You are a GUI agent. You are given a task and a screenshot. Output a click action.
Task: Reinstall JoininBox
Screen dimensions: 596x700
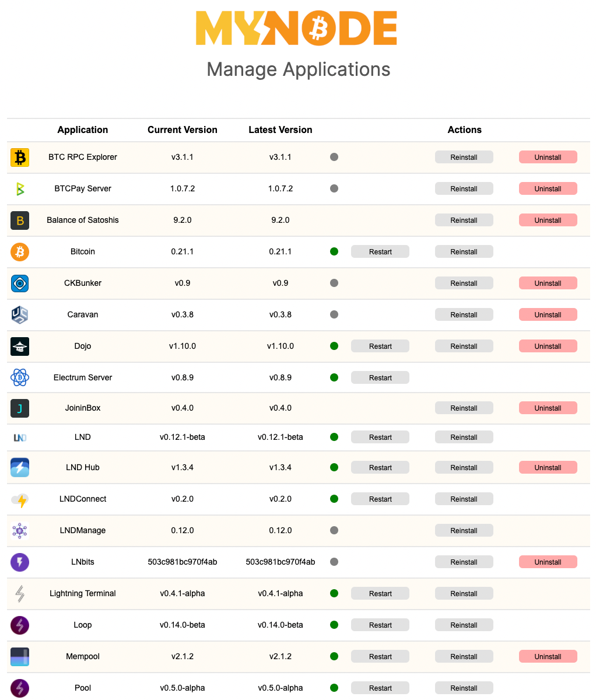click(x=464, y=408)
